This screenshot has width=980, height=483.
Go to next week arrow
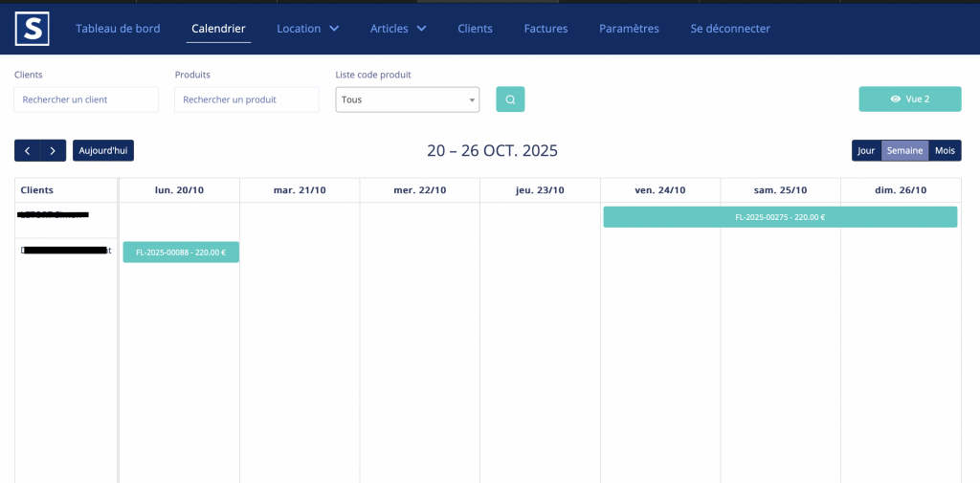point(54,150)
